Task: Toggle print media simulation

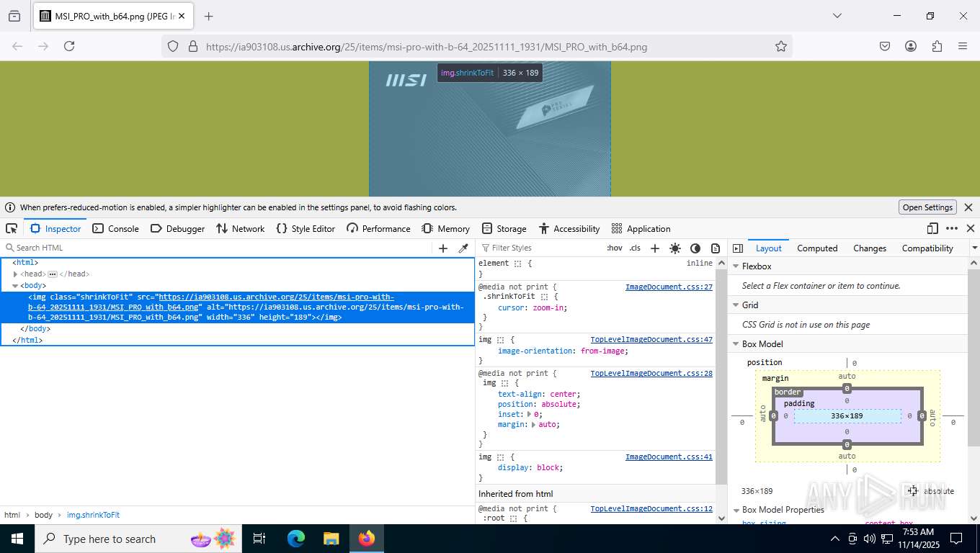Action: point(715,248)
